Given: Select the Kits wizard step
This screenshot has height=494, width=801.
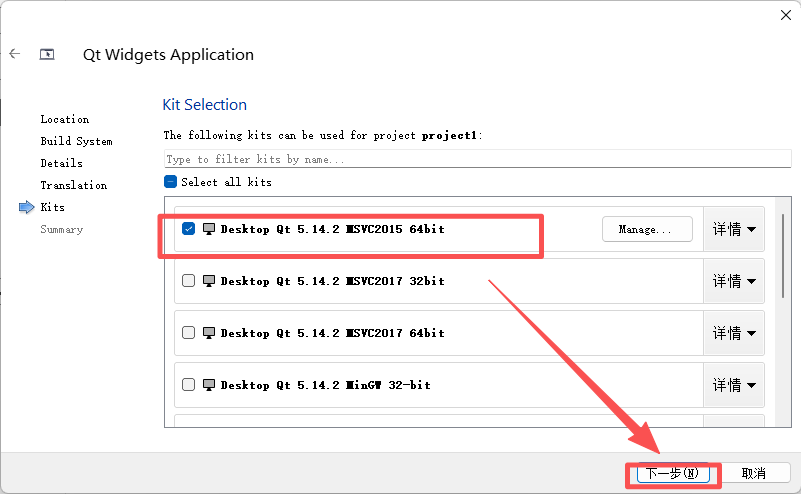Looking at the screenshot, I should point(53,207).
